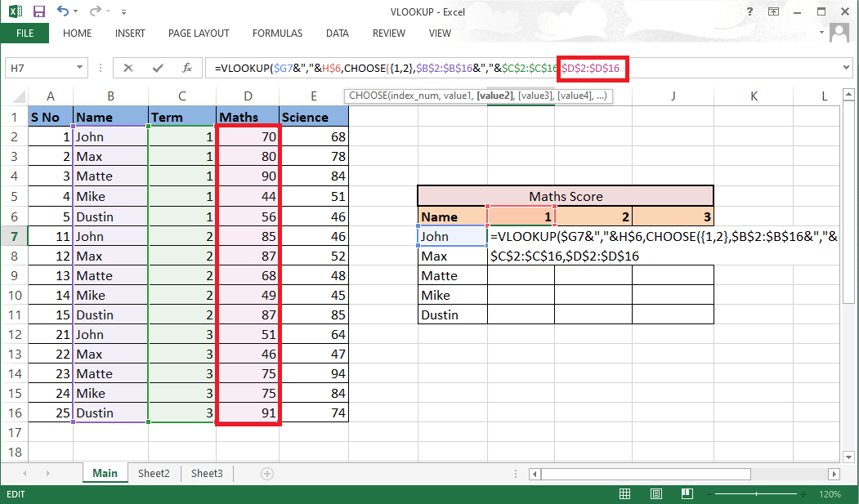Expand the formula bar
The height and width of the screenshot is (504, 859).
click(x=846, y=68)
